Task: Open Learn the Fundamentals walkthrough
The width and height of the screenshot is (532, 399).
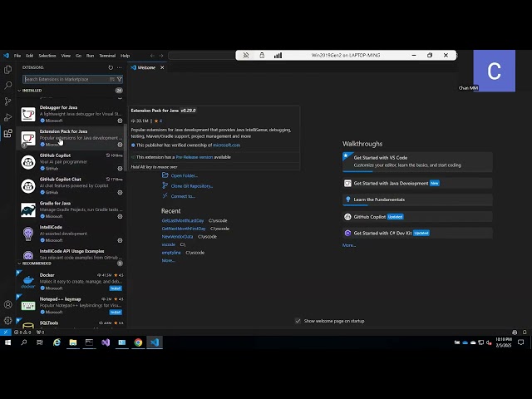Action: point(417,199)
